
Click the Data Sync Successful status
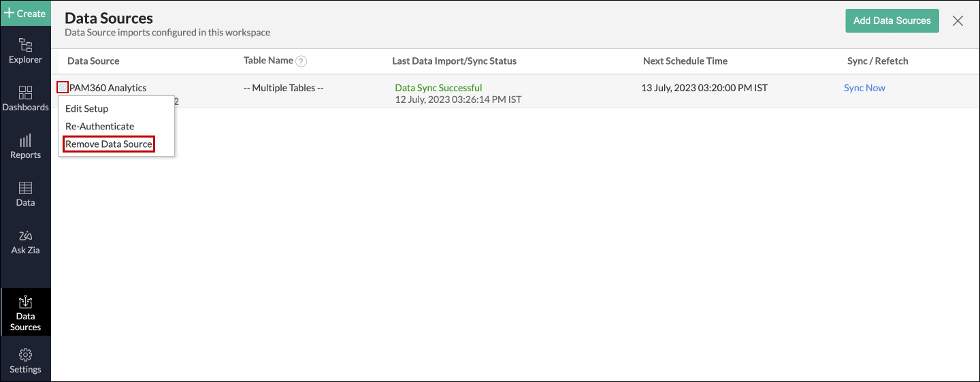point(438,88)
